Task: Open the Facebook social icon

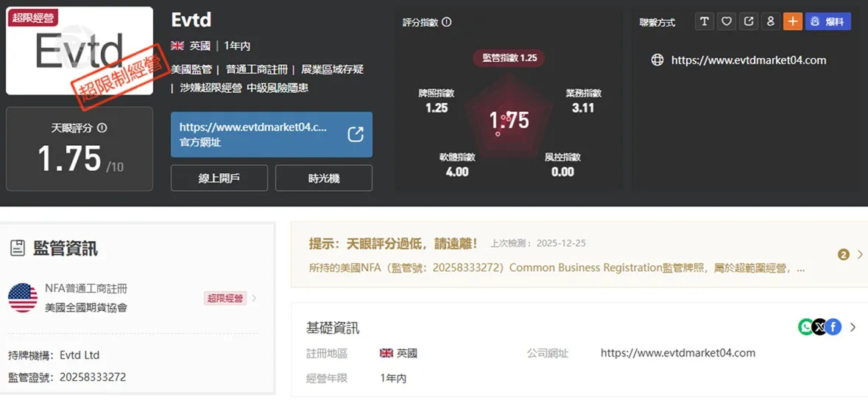Action: tap(833, 327)
